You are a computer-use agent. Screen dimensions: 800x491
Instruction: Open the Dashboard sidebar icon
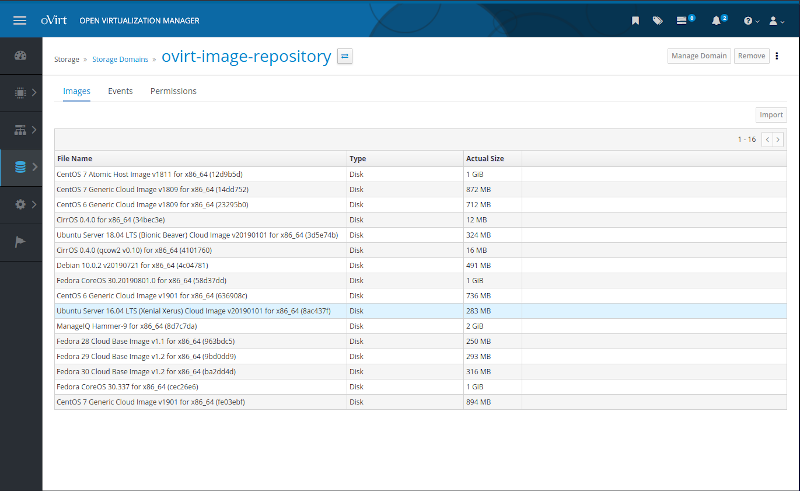coord(20,56)
